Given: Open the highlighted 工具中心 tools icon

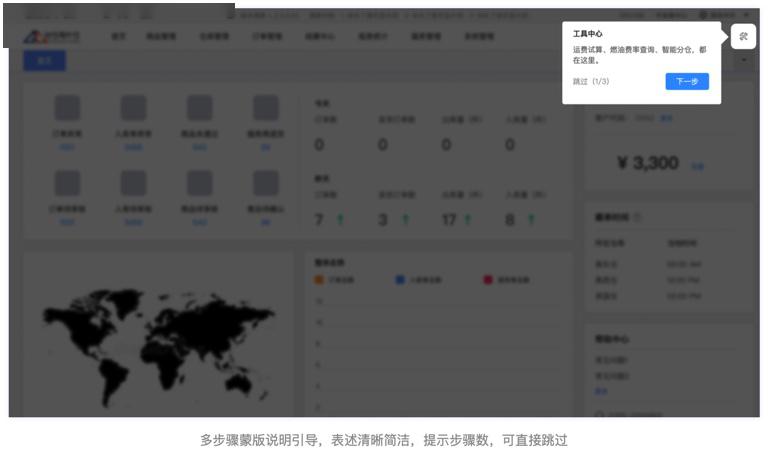Looking at the screenshot, I should [x=743, y=36].
